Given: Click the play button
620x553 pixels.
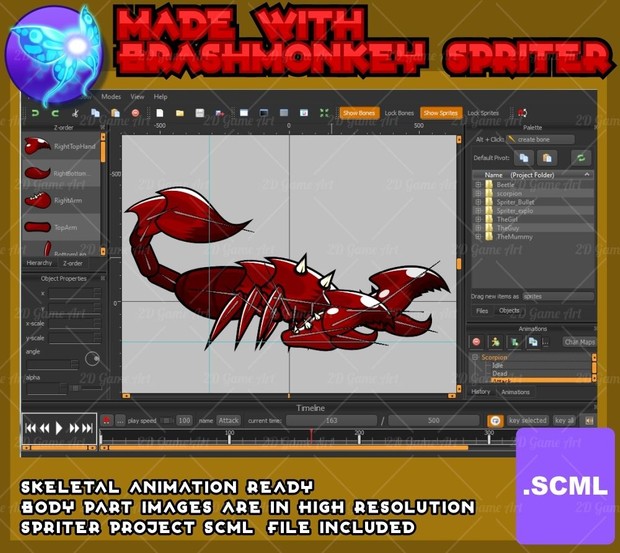Looking at the screenshot, I should (59, 428).
